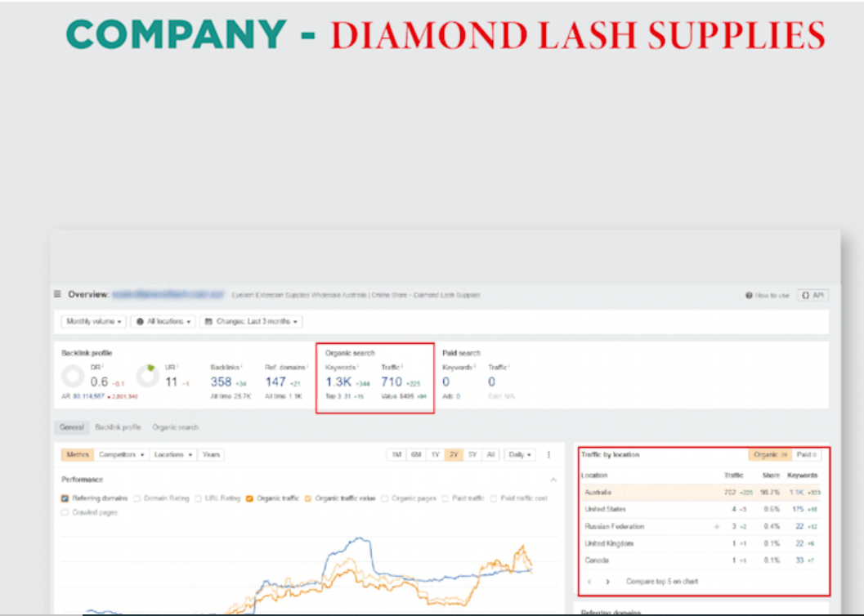Open the Daily interval dropdown
The height and width of the screenshot is (616, 864).
tap(520, 455)
